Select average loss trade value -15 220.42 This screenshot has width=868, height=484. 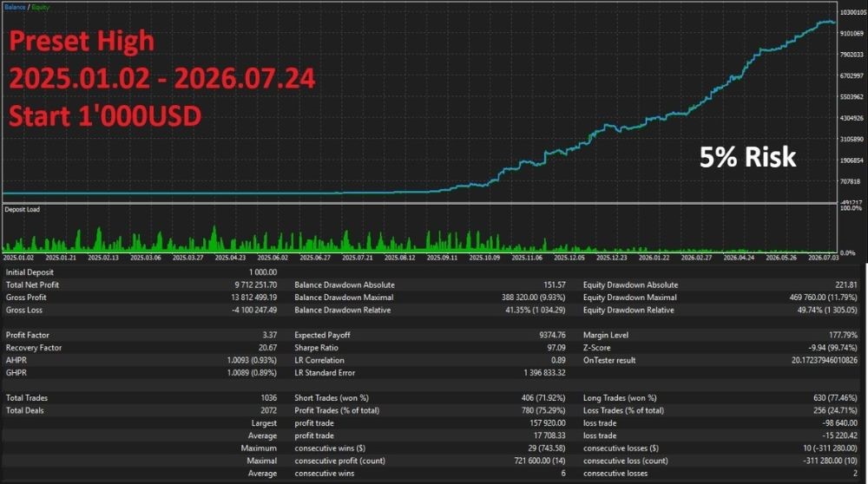point(839,436)
